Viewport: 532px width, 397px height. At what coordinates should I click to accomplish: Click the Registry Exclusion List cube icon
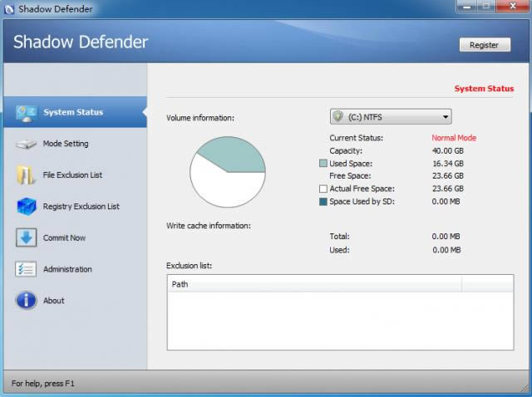(27, 207)
